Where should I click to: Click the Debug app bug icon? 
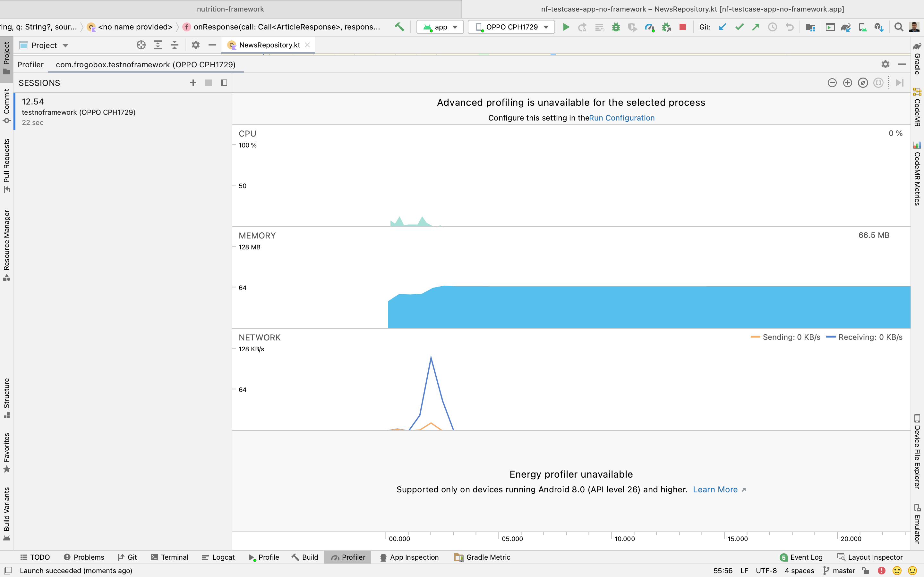click(615, 27)
